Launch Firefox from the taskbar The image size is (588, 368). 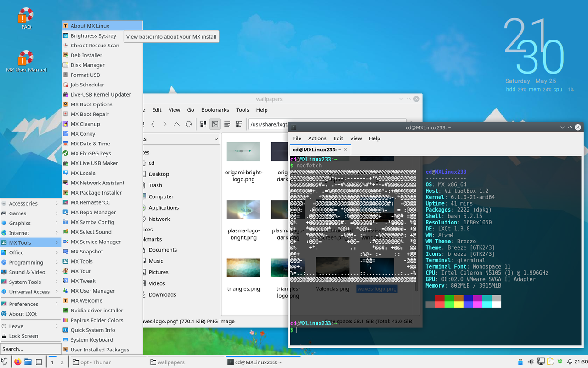coord(17,362)
